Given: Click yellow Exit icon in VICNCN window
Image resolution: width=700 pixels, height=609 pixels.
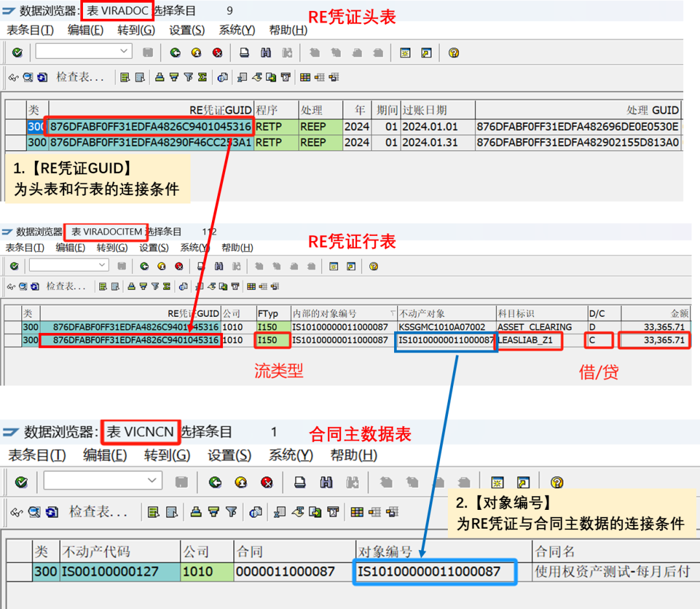Looking at the screenshot, I should [x=241, y=482].
